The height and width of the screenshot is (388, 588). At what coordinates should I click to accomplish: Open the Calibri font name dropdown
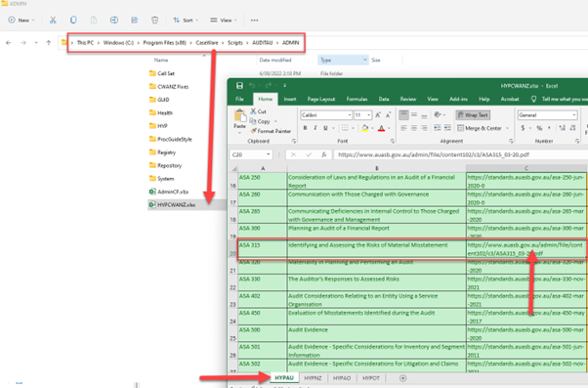350,114
